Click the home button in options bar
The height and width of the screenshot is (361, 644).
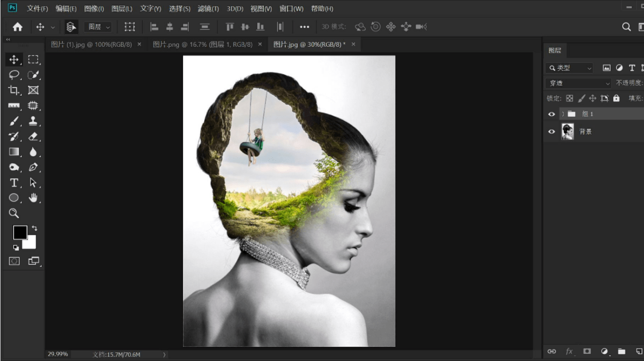point(17,27)
